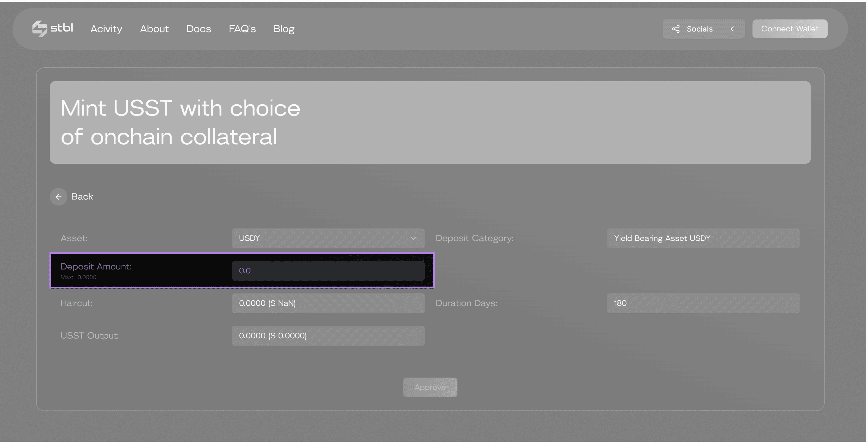Click the Haircut value field
The image size is (868, 442).
328,303
